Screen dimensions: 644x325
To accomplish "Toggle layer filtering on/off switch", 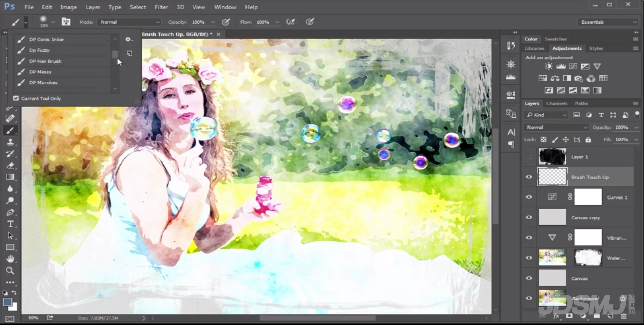I will coord(637,114).
